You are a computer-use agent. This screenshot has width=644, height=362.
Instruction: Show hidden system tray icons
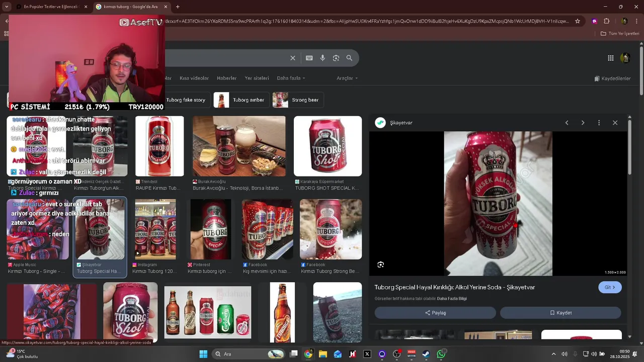click(x=553, y=354)
